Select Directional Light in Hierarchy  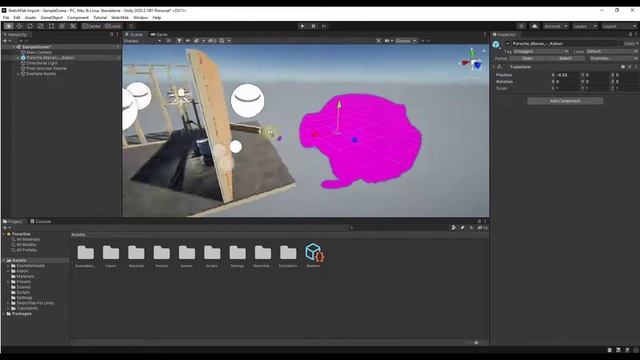pos(42,63)
